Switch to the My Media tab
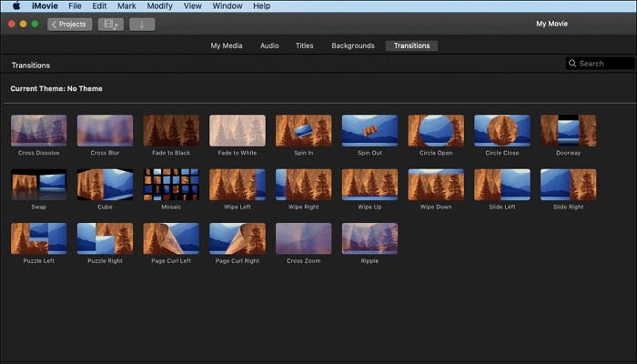 (x=227, y=45)
